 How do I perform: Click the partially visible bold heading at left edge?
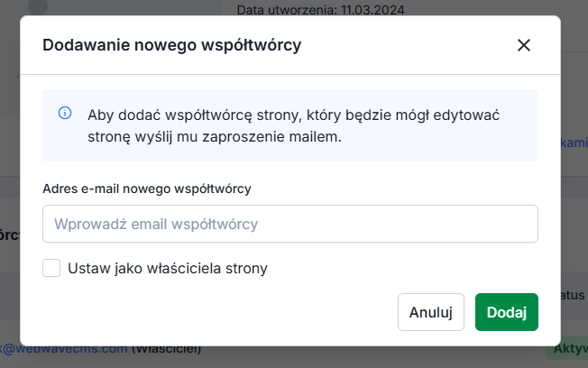[9, 235]
